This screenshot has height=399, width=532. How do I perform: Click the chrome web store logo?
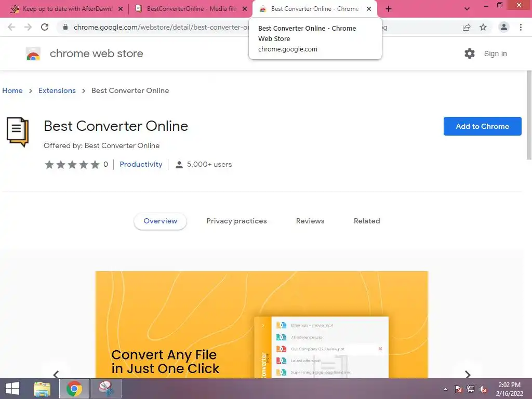pyautogui.click(x=33, y=54)
